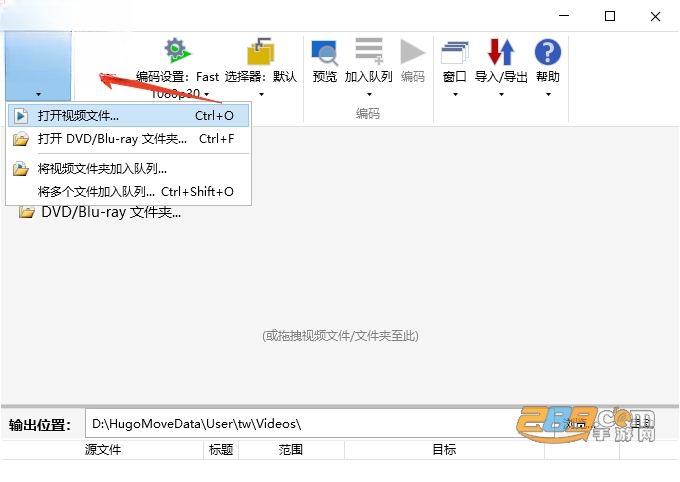This screenshot has width=680, height=482.
Task: Click the 范围 column header
Action: [291, 449]
